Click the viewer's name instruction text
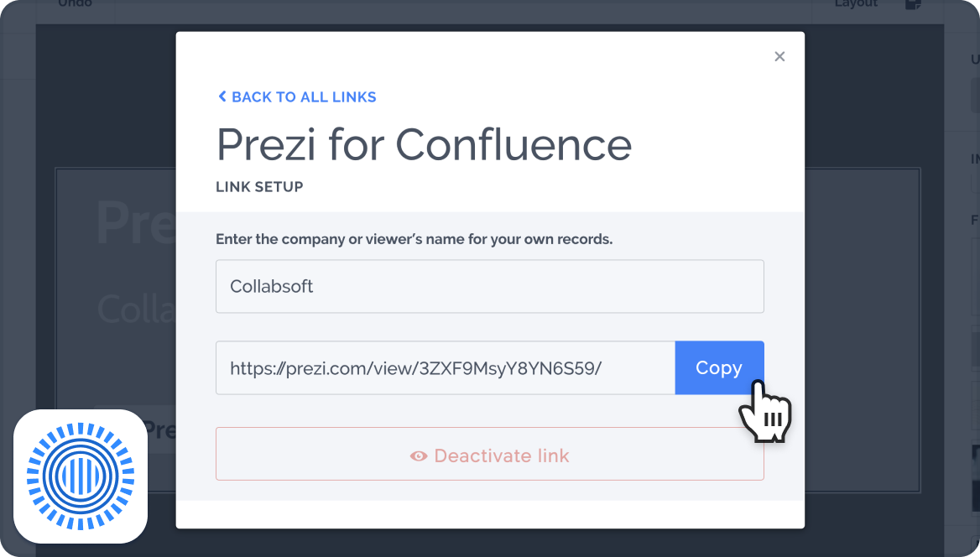 click(414, 239)
